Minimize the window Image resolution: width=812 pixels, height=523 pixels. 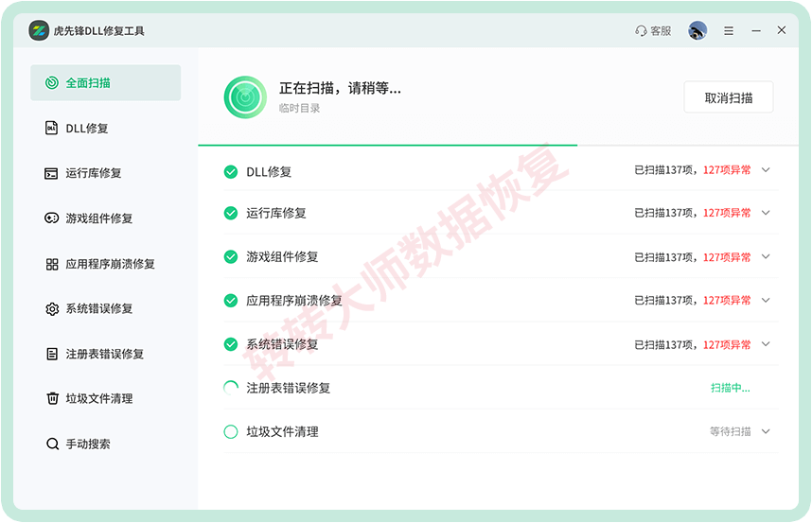click(756, 31)
